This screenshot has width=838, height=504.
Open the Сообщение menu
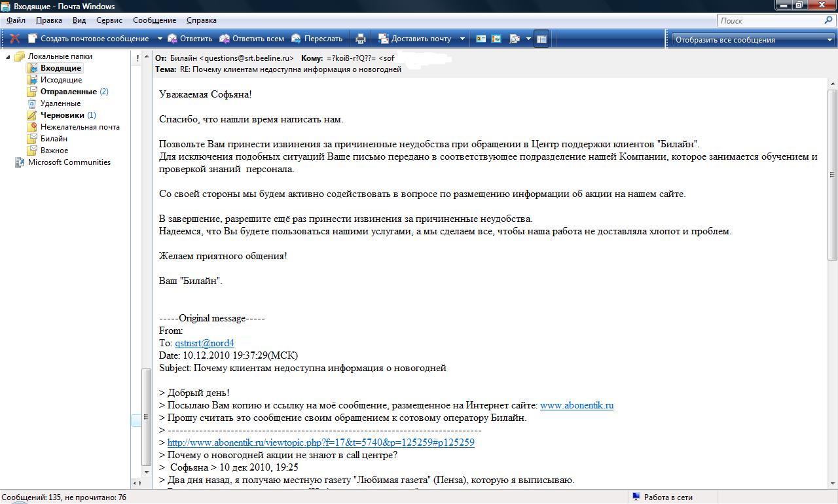[x=154, y=20]
